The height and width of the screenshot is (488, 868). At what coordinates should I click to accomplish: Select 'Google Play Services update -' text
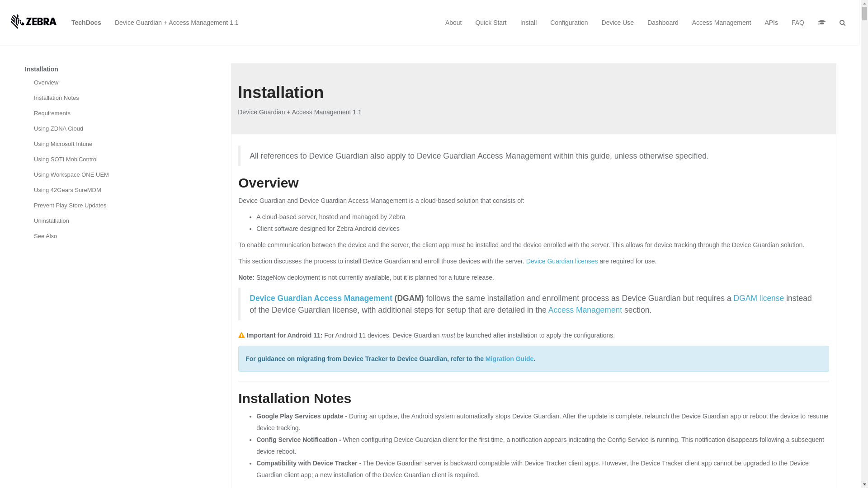302,416
